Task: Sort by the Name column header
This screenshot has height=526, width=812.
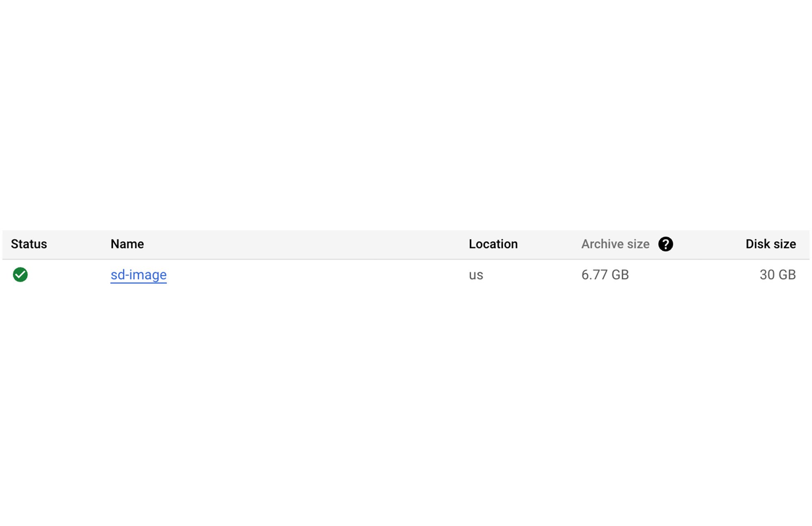Action: [x=127, y=244]
